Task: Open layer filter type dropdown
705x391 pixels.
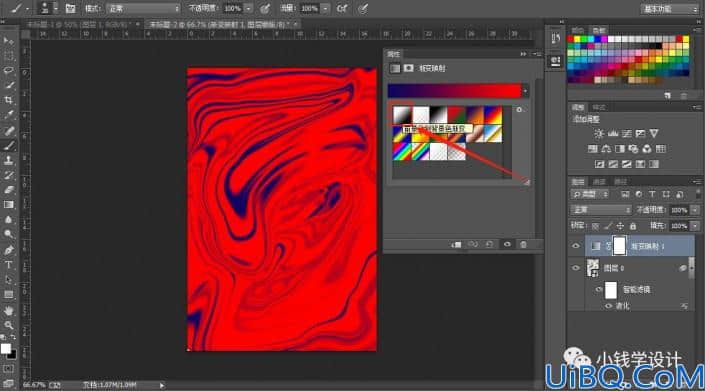Action: (589, 194)
